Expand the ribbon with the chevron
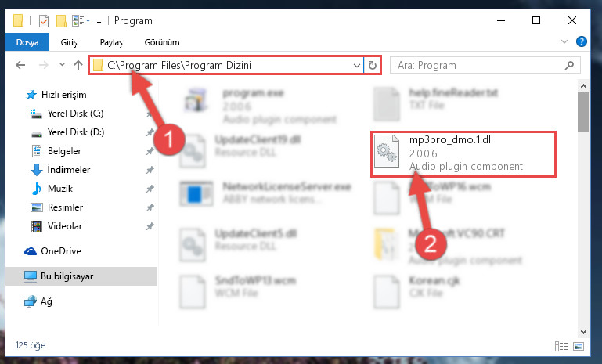 [564, 41]
